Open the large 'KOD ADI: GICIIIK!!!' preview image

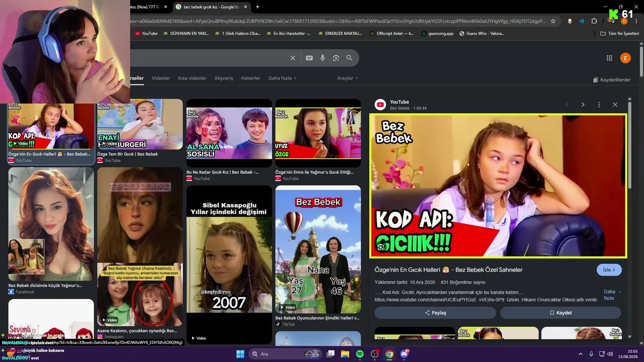498,186
